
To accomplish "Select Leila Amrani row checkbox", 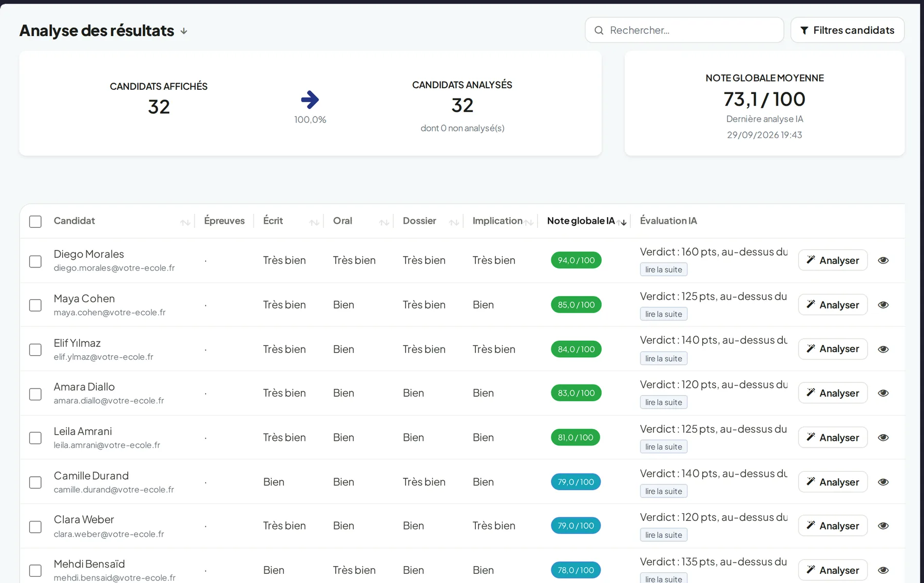I will click(x=35, y=438).
